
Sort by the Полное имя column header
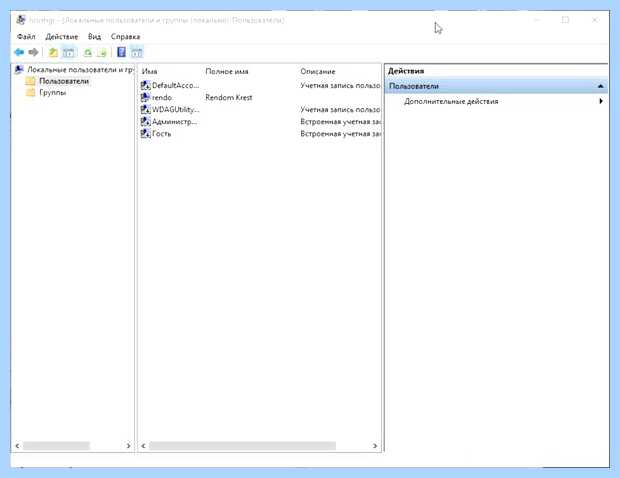click(227, 72)
